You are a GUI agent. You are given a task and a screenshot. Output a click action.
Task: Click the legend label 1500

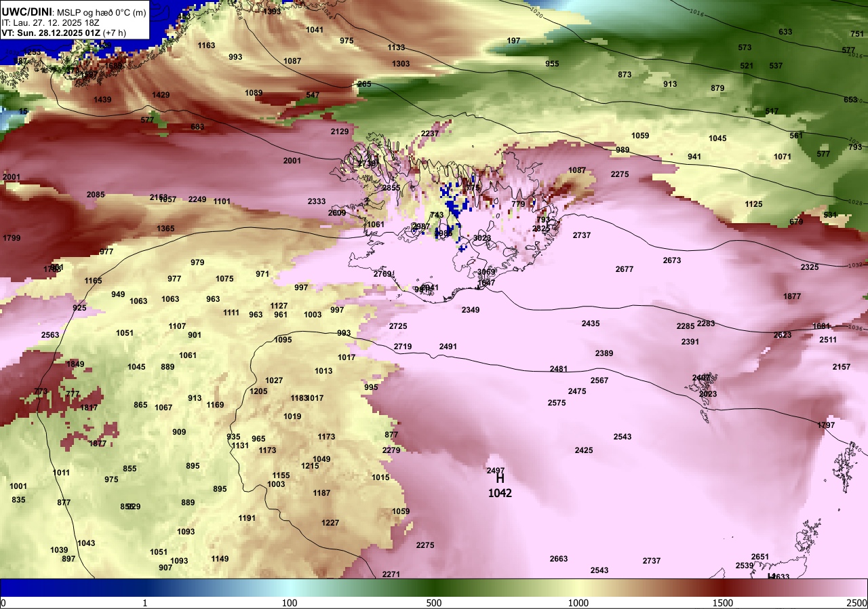coord(723,603)
